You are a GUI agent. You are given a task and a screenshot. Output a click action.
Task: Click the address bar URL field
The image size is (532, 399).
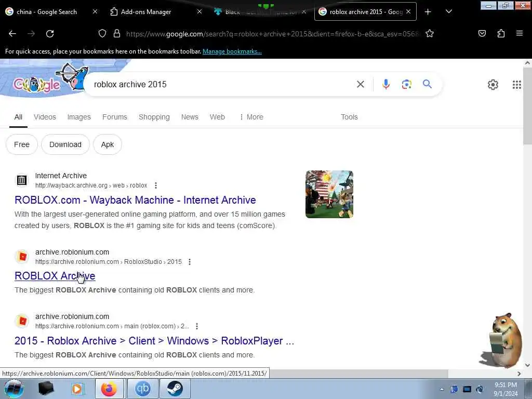pos(273,34)
